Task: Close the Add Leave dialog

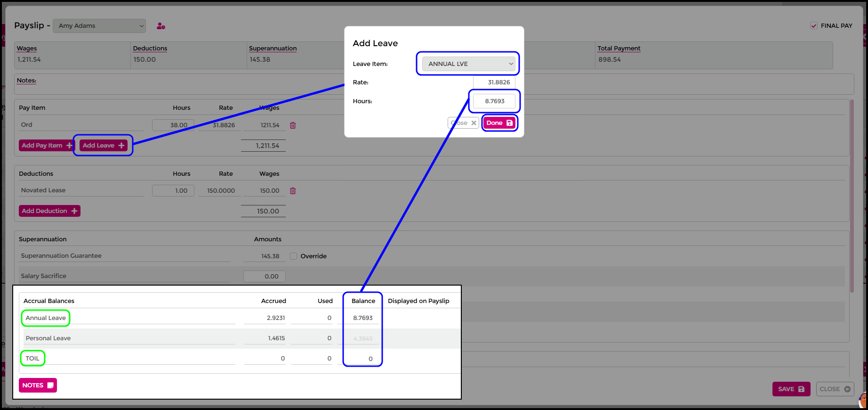Action: [463, 123]
